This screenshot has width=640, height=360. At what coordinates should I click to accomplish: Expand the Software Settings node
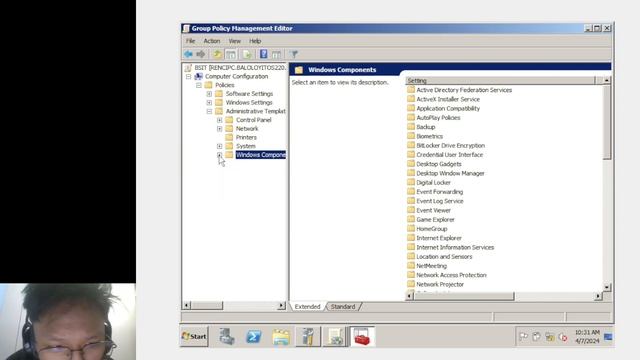pos(209,94)
